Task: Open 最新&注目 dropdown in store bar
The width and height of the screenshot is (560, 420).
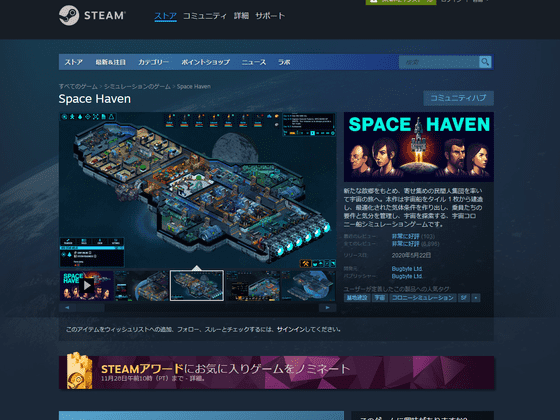Action: pos(110,62)
